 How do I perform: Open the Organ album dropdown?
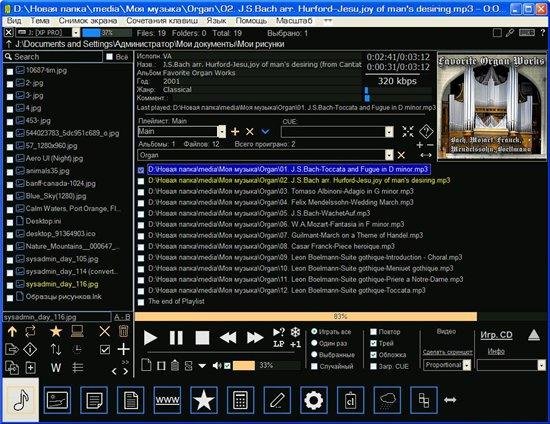[x=389, y=155]
